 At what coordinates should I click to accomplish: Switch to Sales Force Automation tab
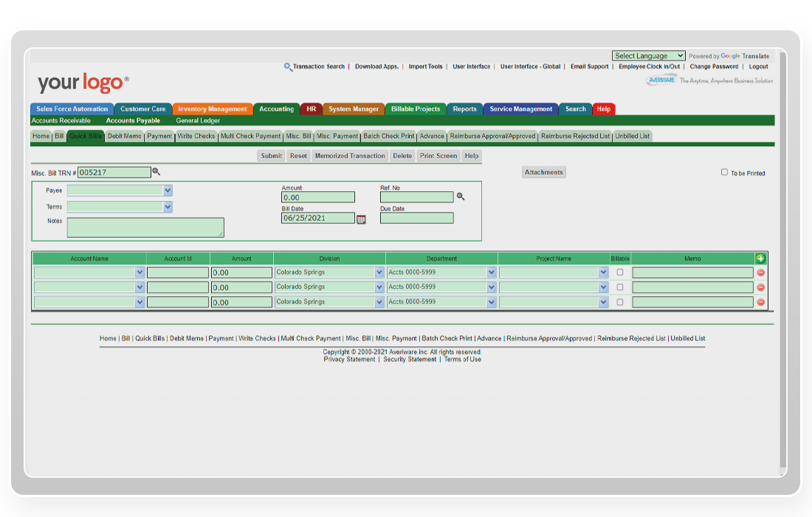point(72,109)
